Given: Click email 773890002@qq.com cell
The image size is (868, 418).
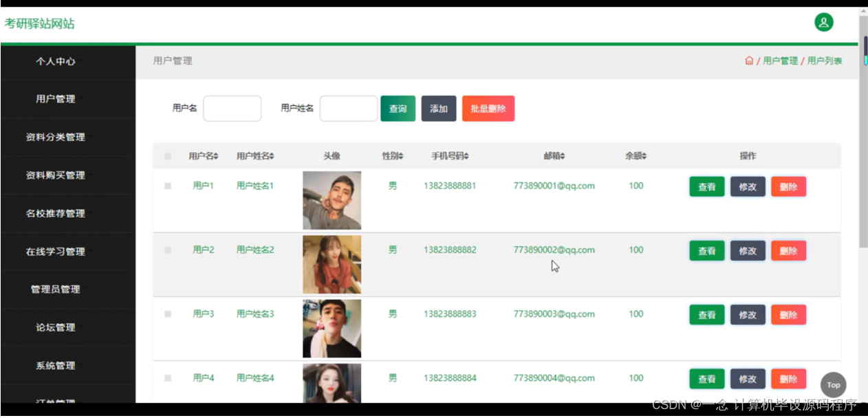Looking at the screenshot, I should coord(554,250).
